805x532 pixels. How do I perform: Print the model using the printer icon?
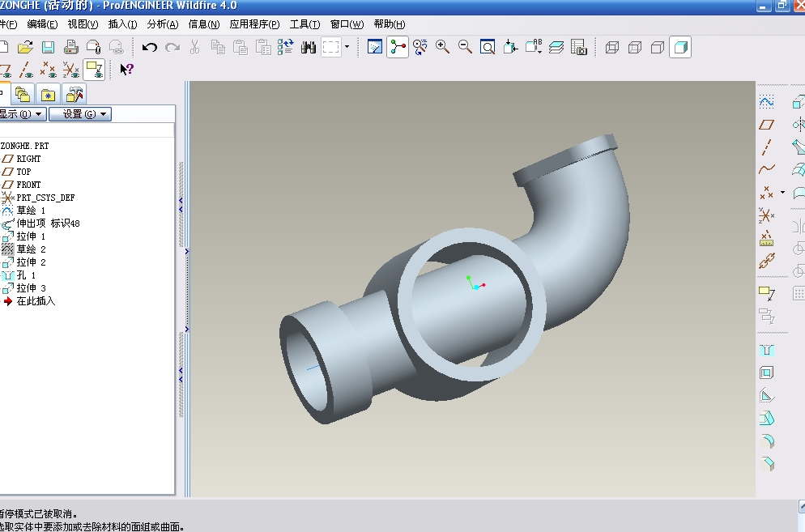tap(70, 48)
